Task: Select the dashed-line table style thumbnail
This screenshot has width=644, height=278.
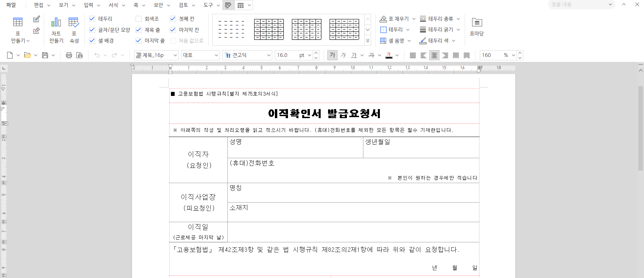Action: (231, 30)
